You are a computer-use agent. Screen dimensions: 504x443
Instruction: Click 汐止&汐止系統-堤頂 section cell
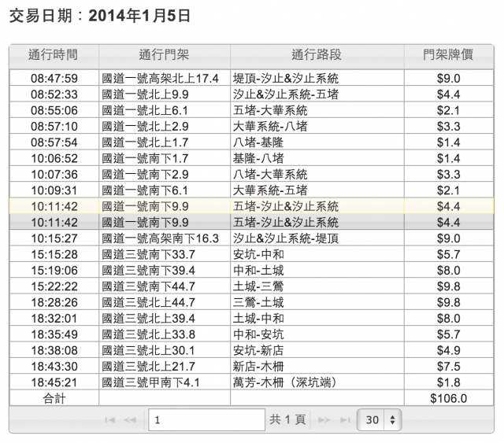pos(317,238)
